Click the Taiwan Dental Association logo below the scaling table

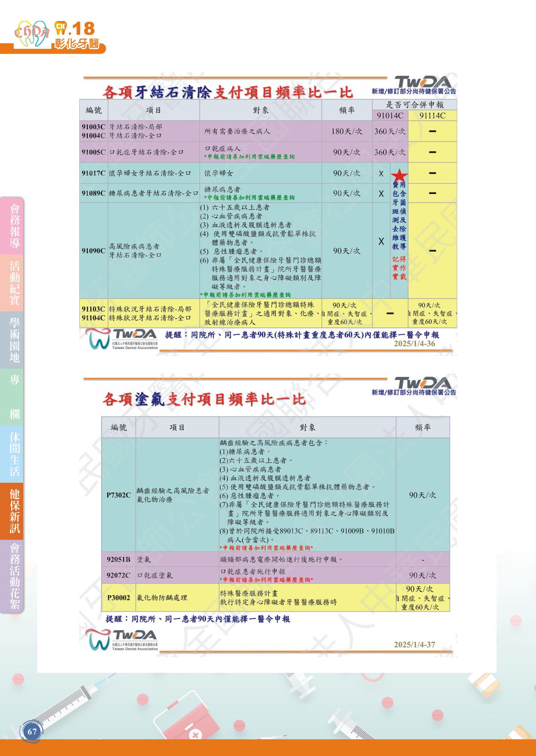coord(123,339)
